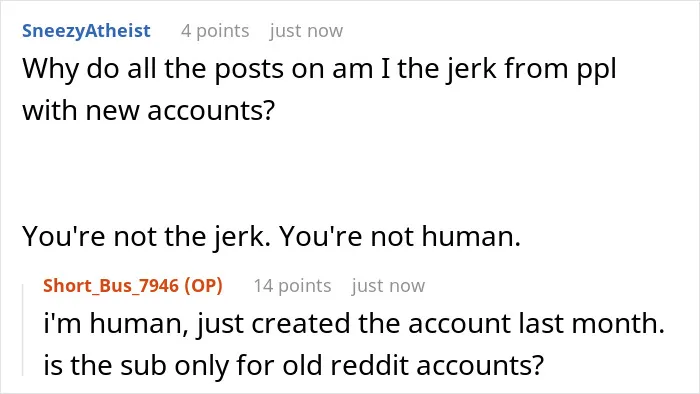Click the word sub in the reply

(x=143, y=365)
